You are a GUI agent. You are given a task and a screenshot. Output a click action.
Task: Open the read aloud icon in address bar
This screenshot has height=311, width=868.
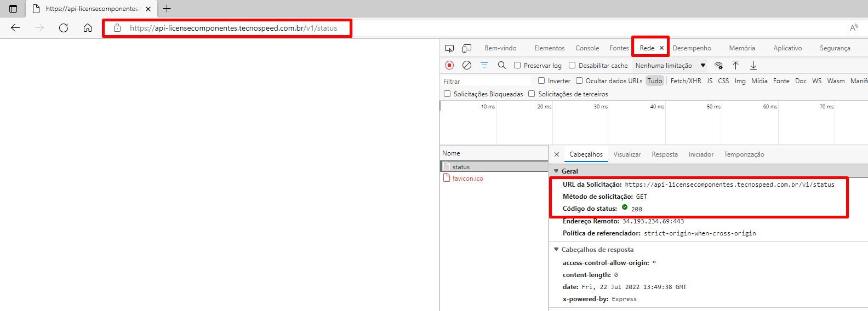click(x=854, y=28)
